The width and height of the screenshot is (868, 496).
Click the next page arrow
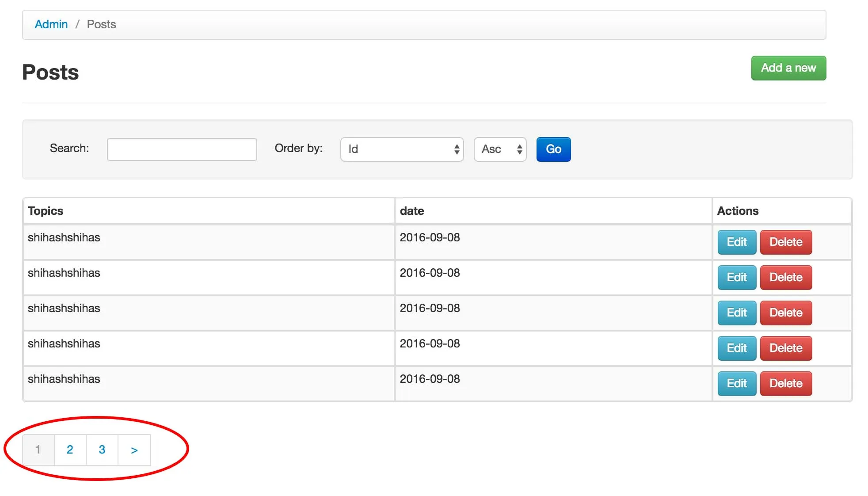pos(134,450)
